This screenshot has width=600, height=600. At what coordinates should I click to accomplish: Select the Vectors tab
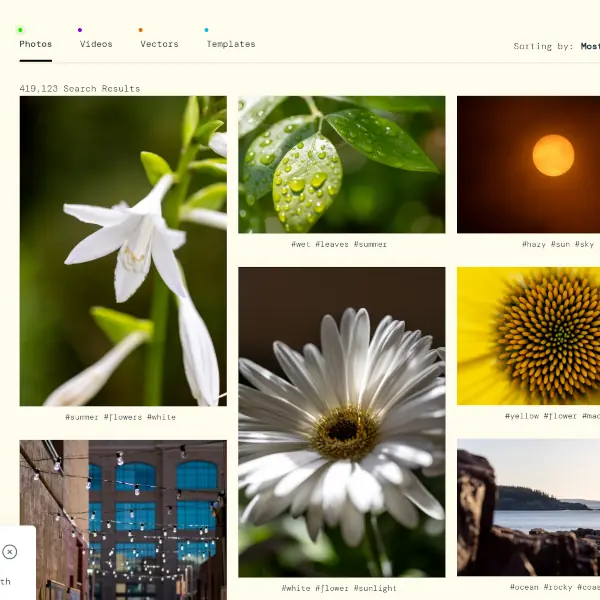pos(159,44)
